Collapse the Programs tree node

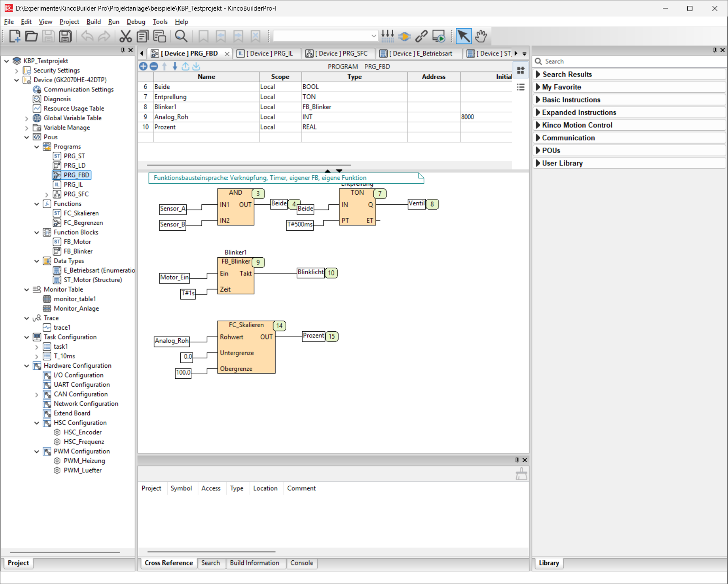click(x=37, y=147)
